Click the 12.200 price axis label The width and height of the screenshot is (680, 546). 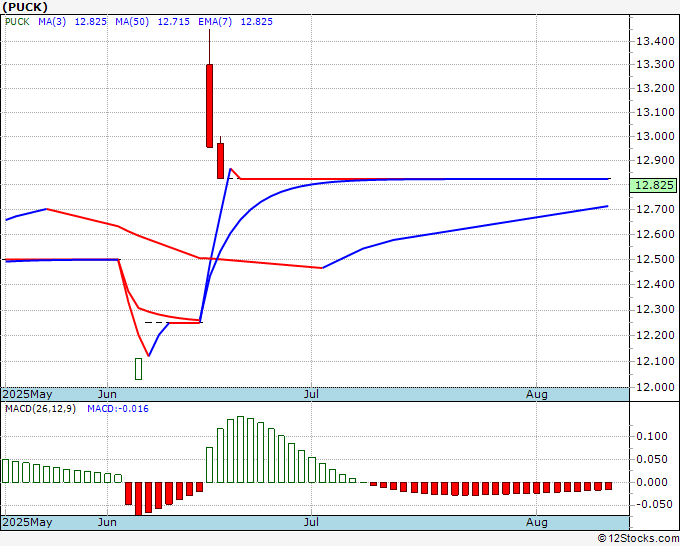(655, 335)
